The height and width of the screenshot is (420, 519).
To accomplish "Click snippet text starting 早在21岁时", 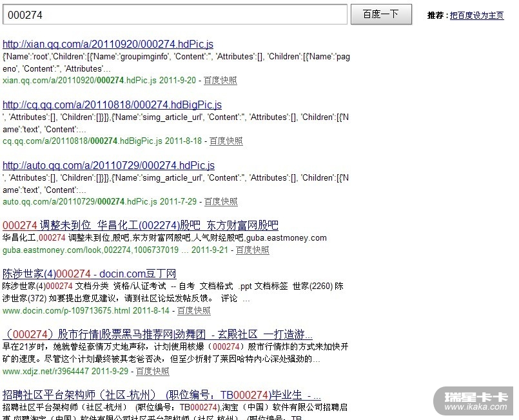I will 175,353.
